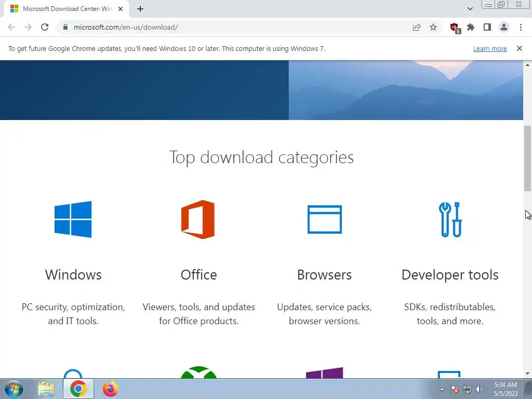
Task: Open the Office category heading link
Action: [x=198, y=274]
